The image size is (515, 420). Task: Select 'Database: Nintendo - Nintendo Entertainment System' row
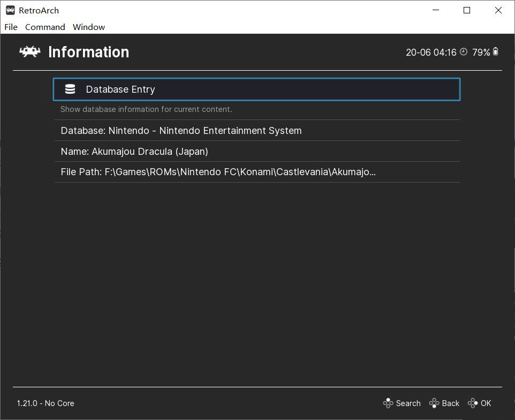[257, 131]
